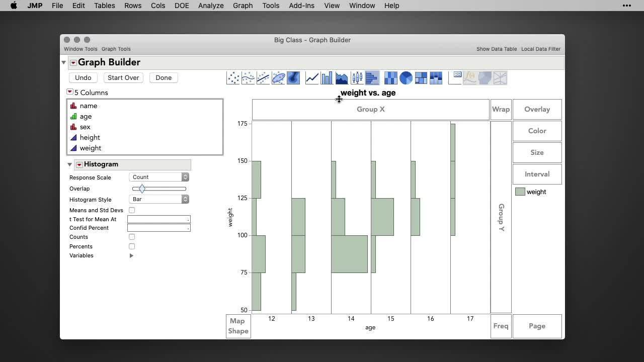The height and width of the screenshot is (362, 644).
Task: Adjust the Overlap slider
Action: pyautogui.click(x=142, y=189)
